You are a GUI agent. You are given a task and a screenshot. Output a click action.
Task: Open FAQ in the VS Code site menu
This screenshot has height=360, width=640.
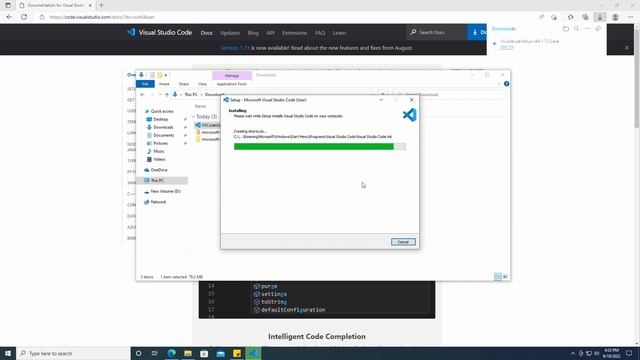[x=320, y=33]
